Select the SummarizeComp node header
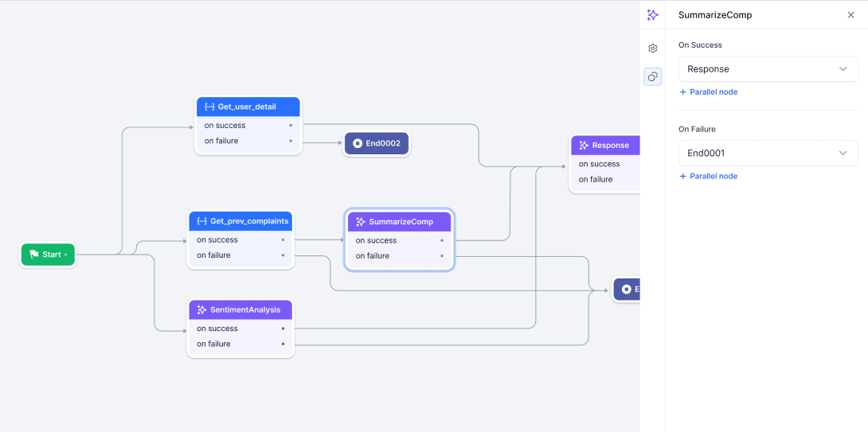Screen dimensions: 868x432 pyautogui.click(x=400, y=222)
